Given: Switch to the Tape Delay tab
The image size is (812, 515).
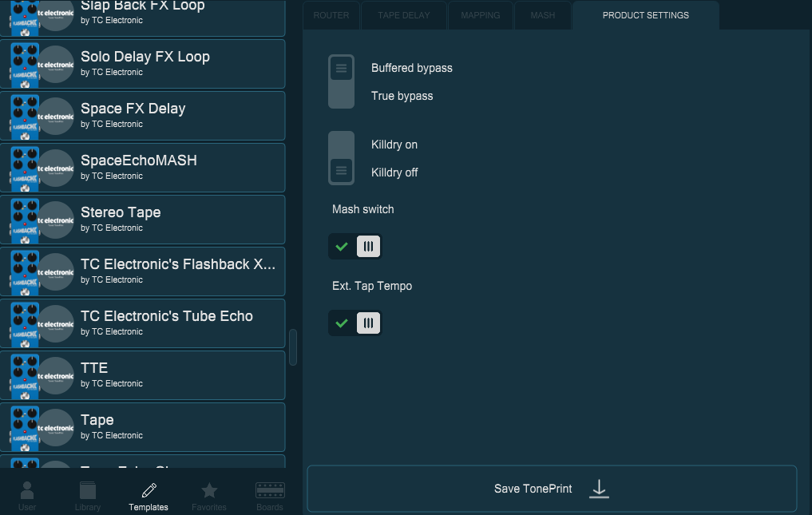Looking at the screenshot, I should (x=404, y=15).
